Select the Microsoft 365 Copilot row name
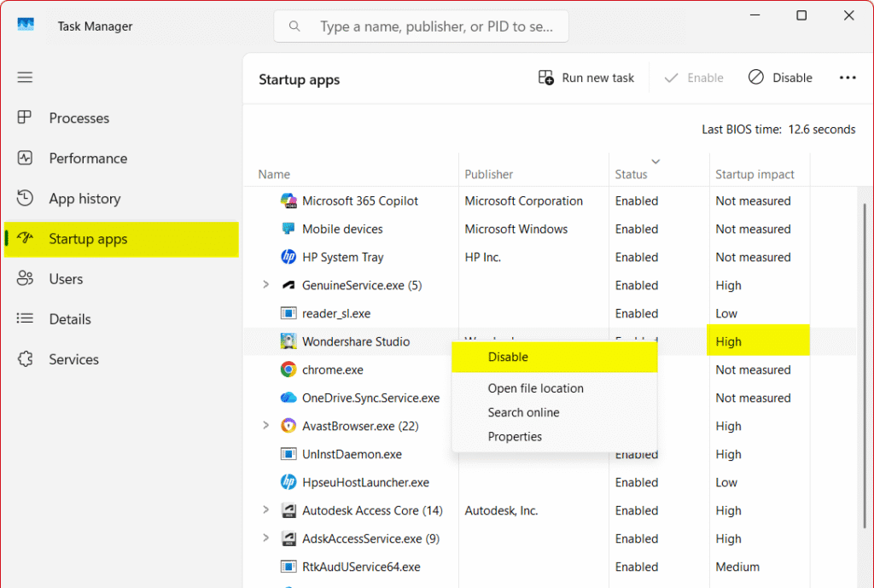 pyautogui.click(x=359, y=201)
